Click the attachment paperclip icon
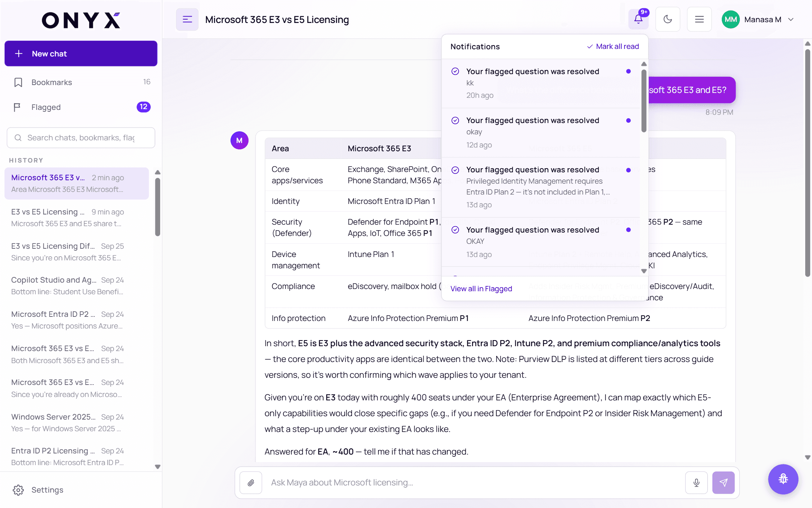812x508 pixels. [x=251, y=482]
